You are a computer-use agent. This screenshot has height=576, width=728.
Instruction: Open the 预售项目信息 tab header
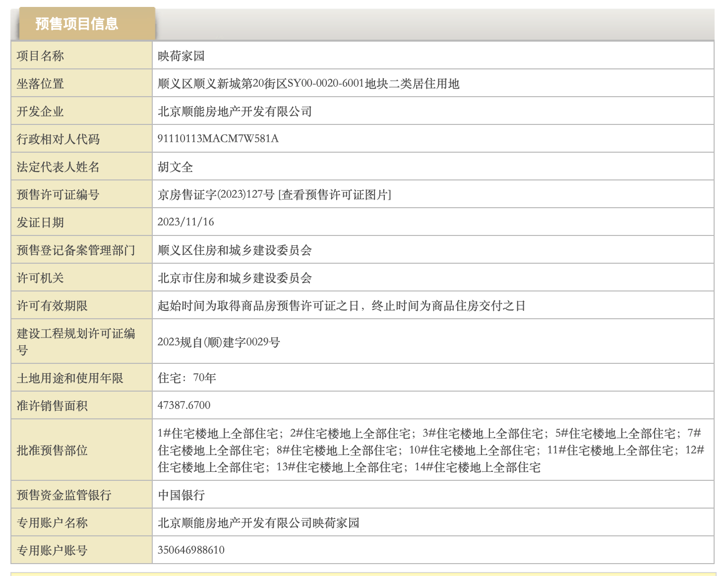[87, 23]
